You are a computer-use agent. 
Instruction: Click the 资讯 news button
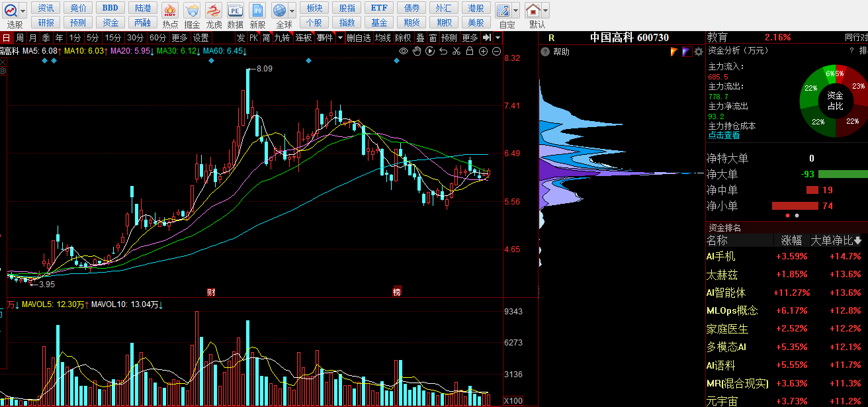point(46,8)
